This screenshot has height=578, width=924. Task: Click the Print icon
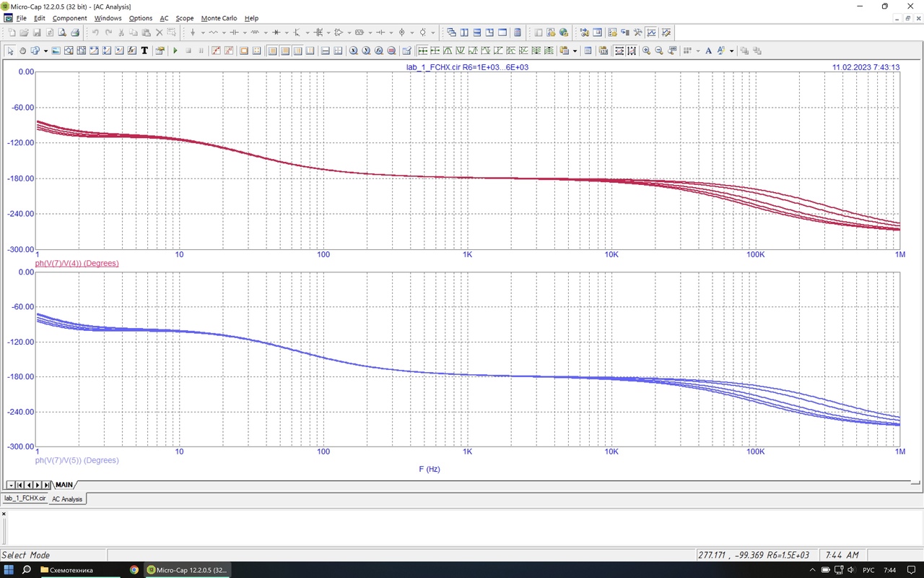pyautogui.click(x=74, y=33)
